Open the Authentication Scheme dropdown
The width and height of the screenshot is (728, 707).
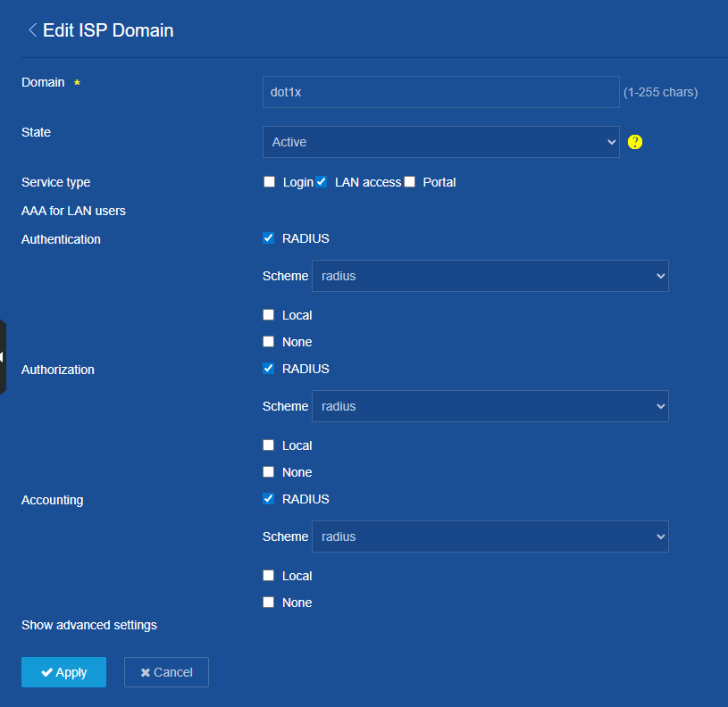coord(490,276)
